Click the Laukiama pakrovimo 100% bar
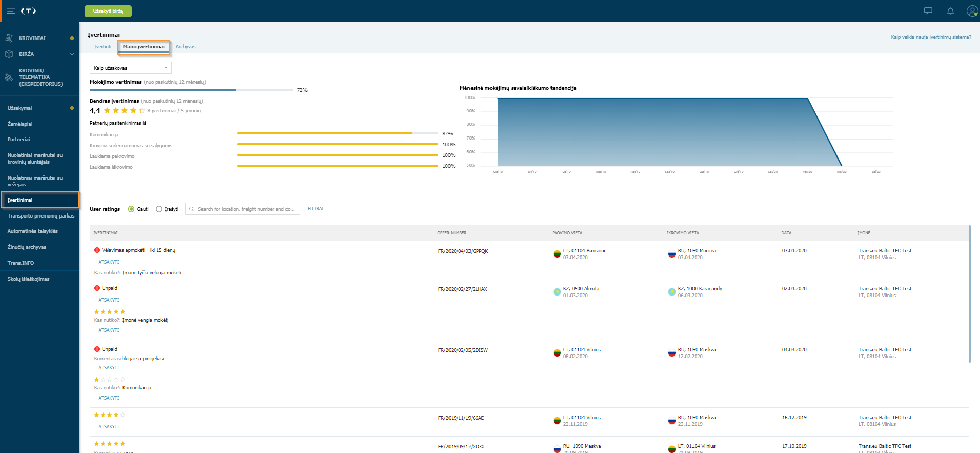 pos(338,155)
